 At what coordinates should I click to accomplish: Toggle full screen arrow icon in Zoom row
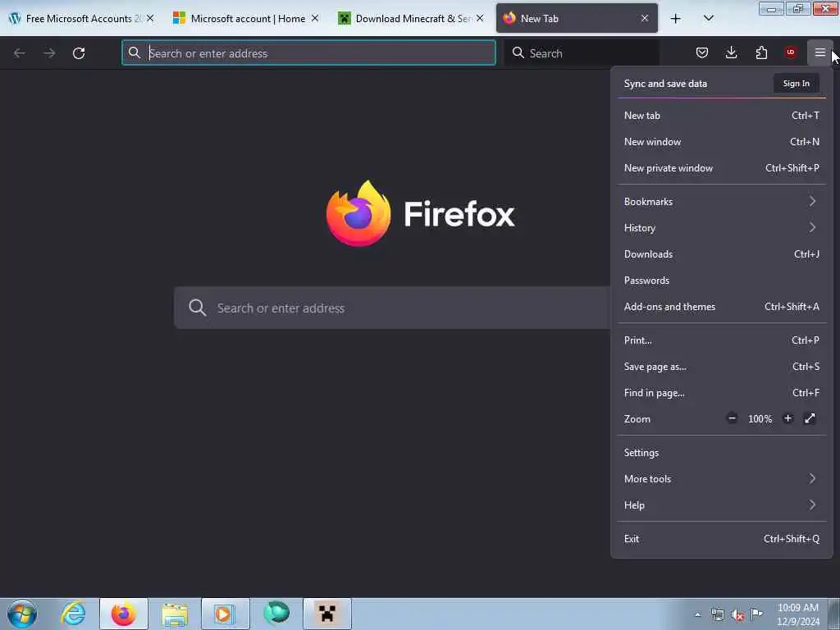pyautogui.click(x=810, y=418)
